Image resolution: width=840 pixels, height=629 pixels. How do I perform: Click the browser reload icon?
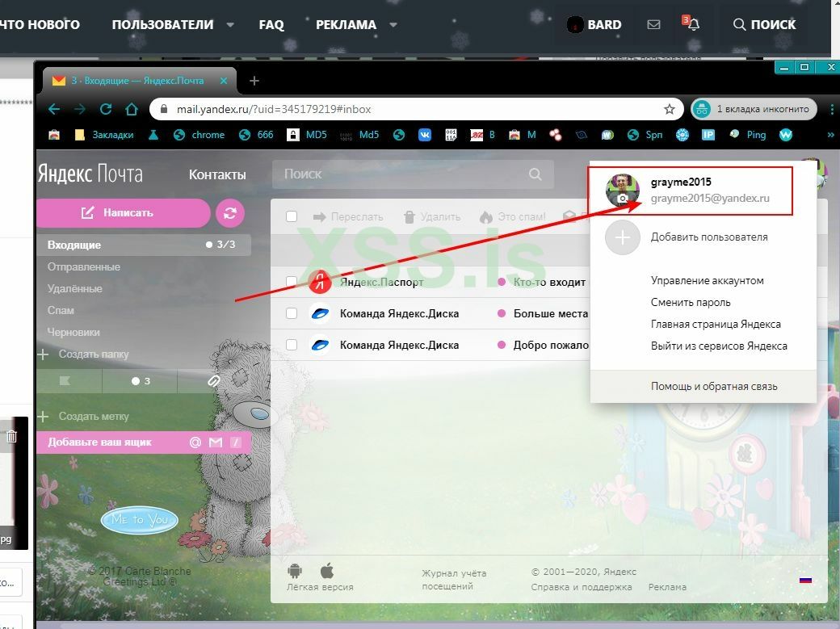click(x=106, y=109)
